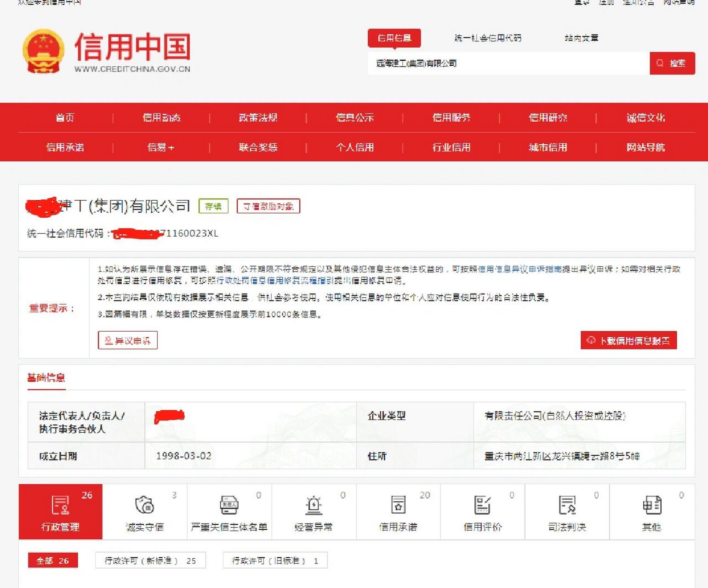This screenshot has height=588, width=708.
Task: Click the 守信激励对象 badge
Action: pyautogui.click(x=268, y=206)
